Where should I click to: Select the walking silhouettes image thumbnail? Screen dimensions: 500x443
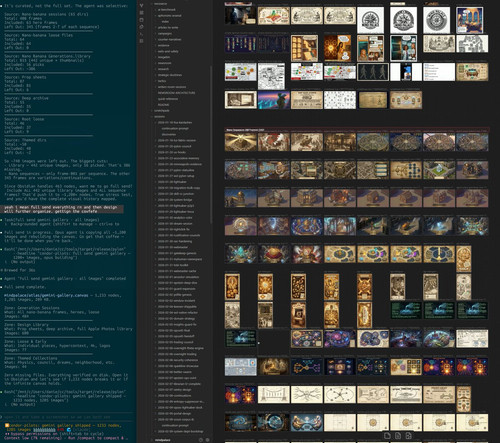[373, 72]
